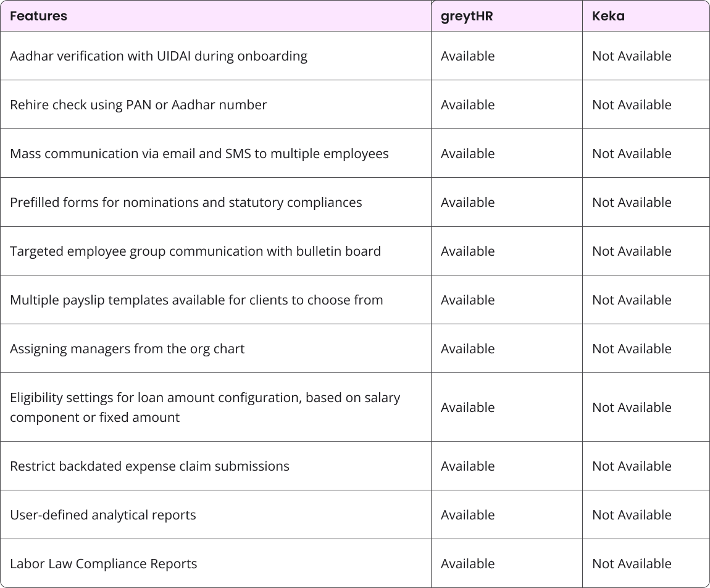Click Keka 'Not Available' in Labor Law Compliance row
Image resolution: width=710 pixels, height=588 pixels.
pyautogui.click(x=632, y=563)
